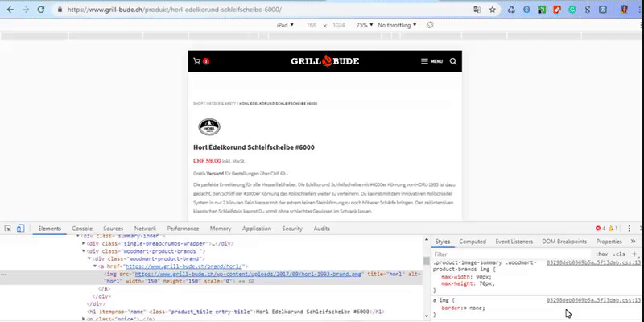644x322 pixels.
Task: Select the Styles pane tab
Action: [443, 242]
